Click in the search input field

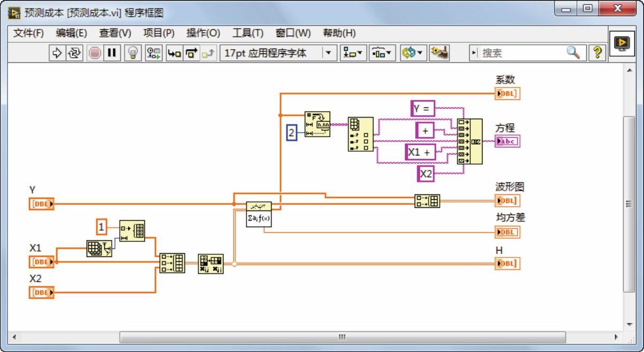[x=522, y=53]
